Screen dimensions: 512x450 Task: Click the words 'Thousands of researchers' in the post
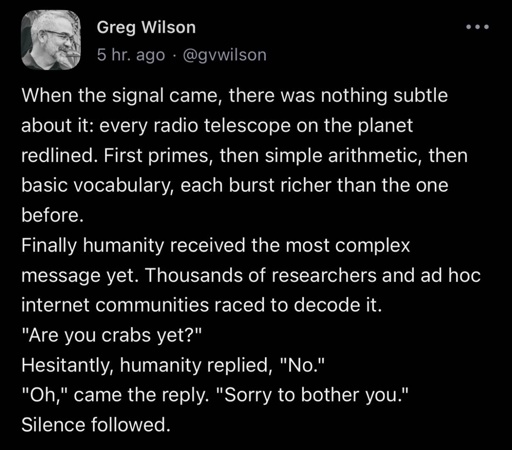click(x=261, y=276)
